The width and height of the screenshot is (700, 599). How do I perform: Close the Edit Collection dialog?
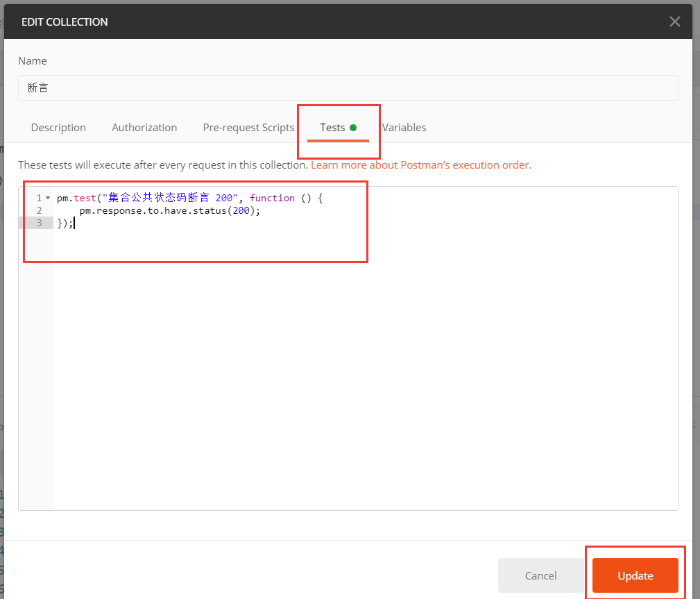pos(674,22)
